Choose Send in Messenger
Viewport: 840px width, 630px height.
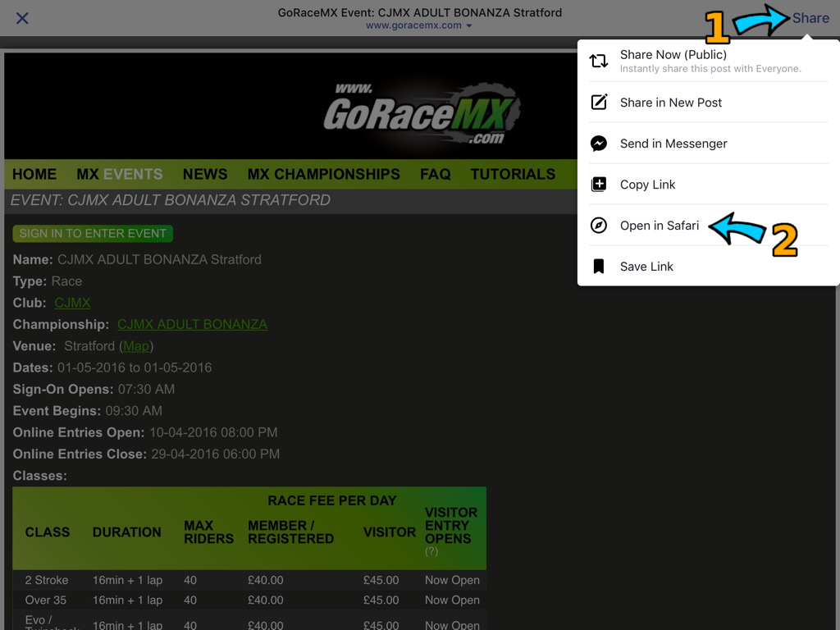click(x=708, y=144)
